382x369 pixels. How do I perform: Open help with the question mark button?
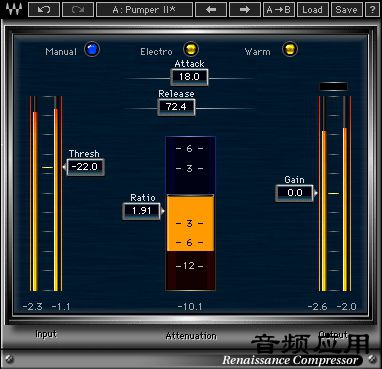pos(372,10)
